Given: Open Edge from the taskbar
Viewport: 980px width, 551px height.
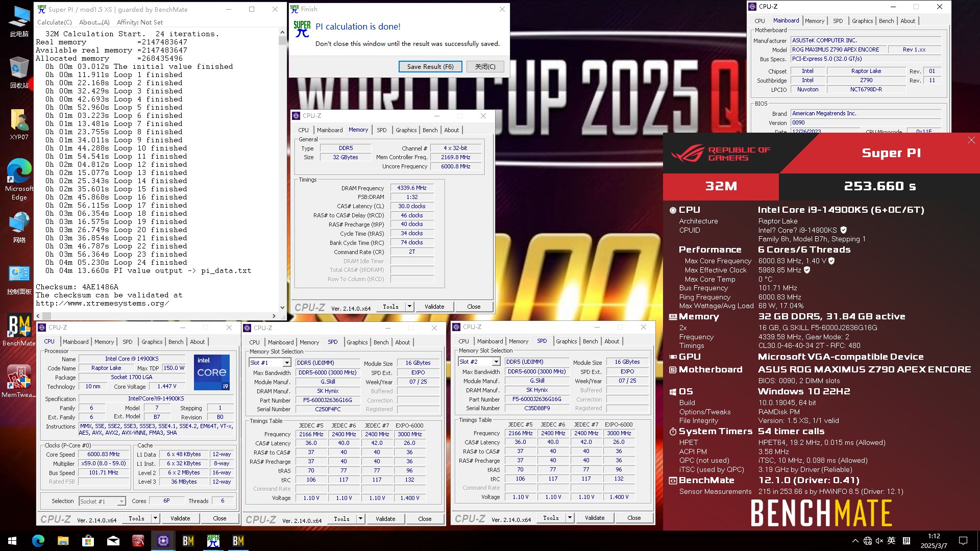Looking at the screenshot, I should click(x=38, y=541).
